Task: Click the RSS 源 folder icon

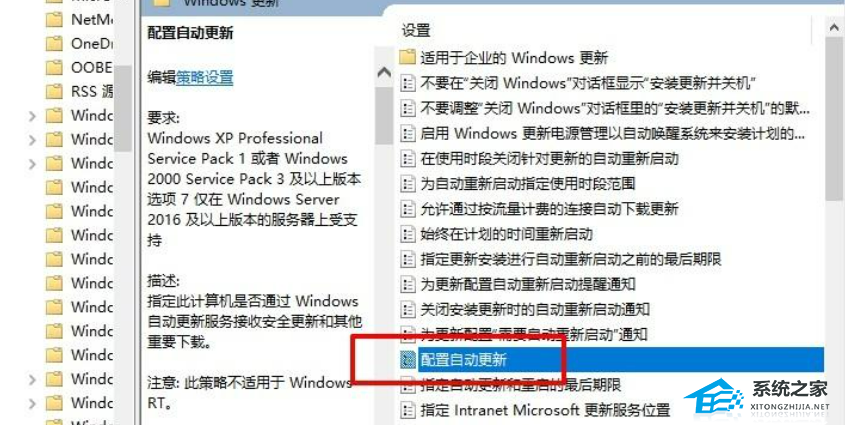Action: coord(54,91)
